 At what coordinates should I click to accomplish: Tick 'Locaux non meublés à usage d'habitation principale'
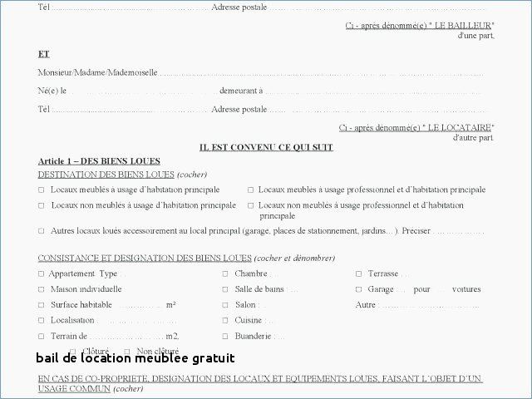(x=41, y=205)
